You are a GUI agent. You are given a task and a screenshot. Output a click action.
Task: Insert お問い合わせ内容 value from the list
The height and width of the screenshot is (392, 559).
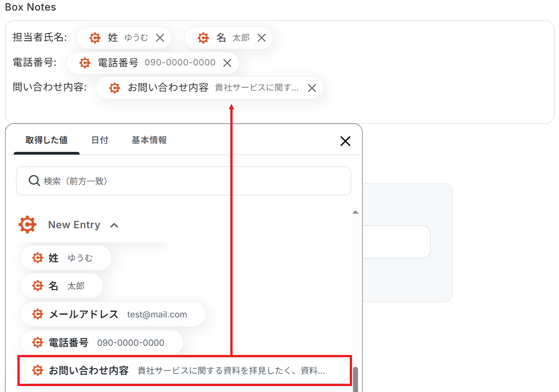[x=185, y=371]
